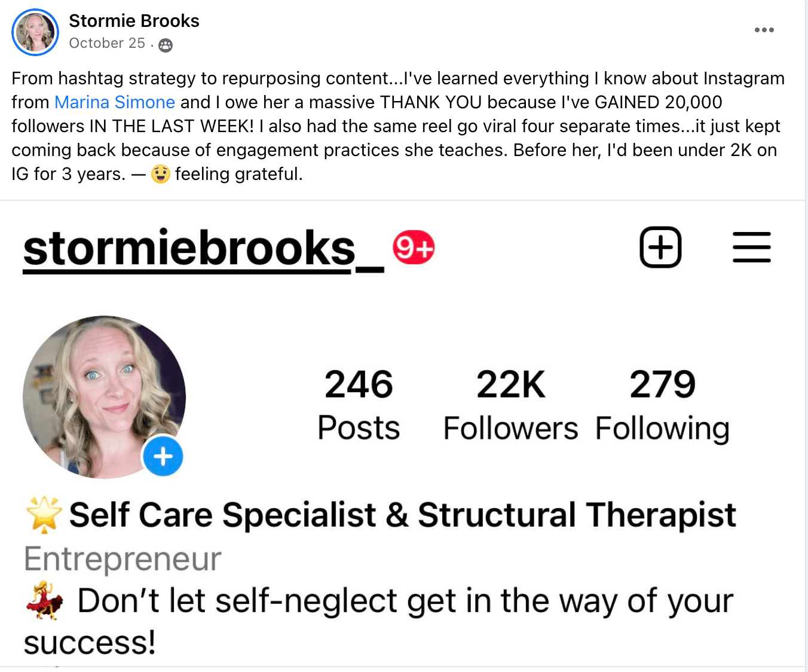The image size is (808, 672).
Task: View the 22K Followers list
Action: (x=510, y=405)
